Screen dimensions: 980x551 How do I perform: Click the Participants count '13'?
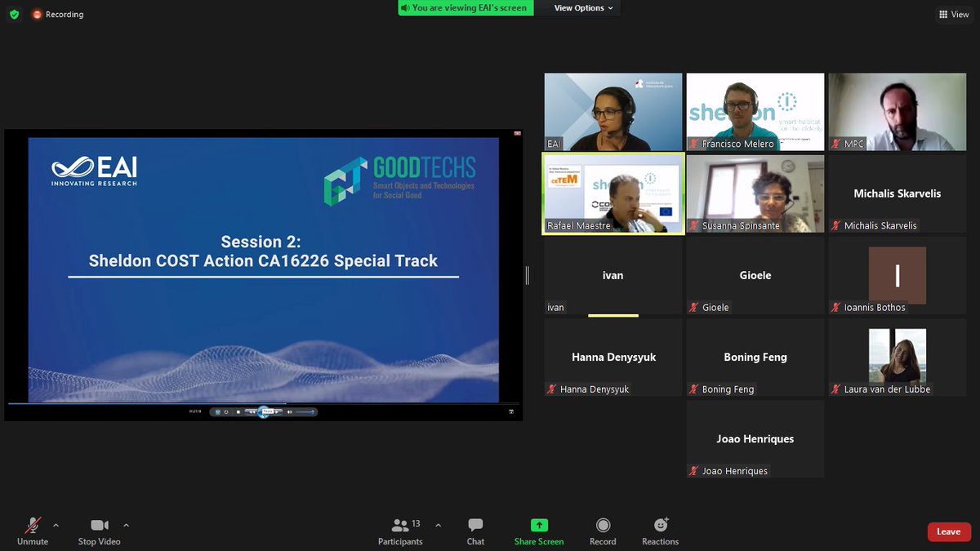416,524
